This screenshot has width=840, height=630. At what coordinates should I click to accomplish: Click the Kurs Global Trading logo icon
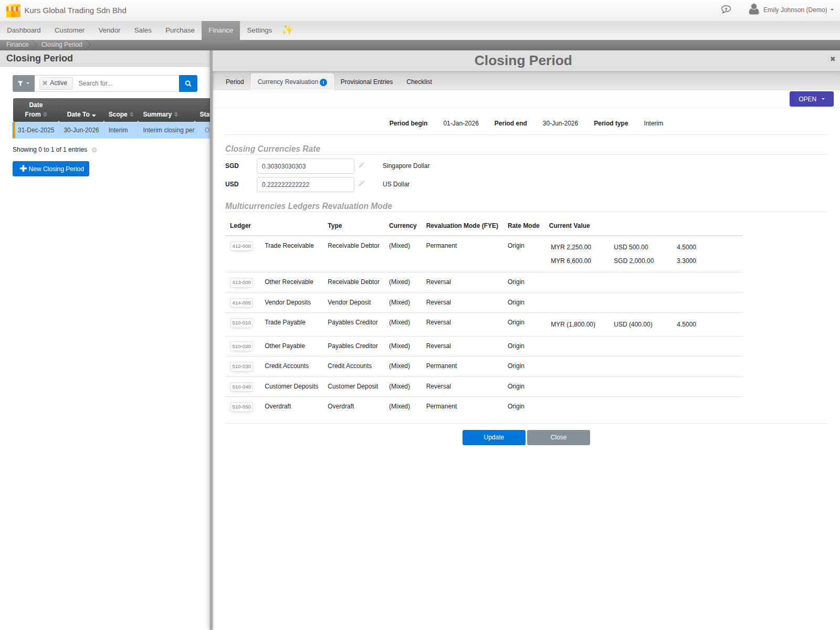[13, 10]
